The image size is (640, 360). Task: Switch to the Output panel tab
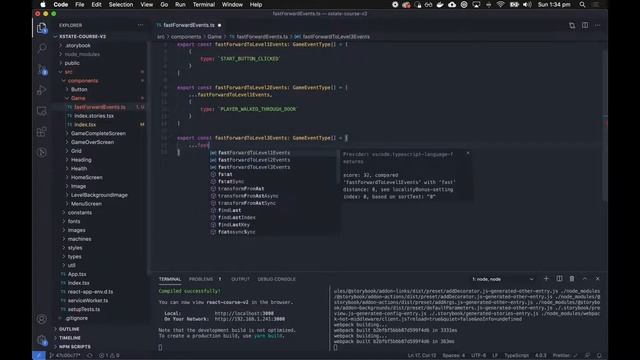coord(240,279)
